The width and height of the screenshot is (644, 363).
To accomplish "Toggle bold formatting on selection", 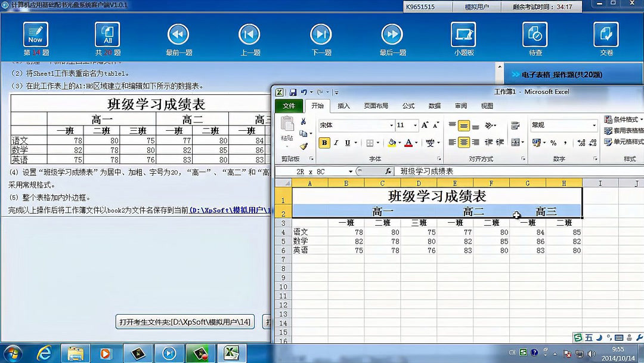I will click(x=324, y=142).
